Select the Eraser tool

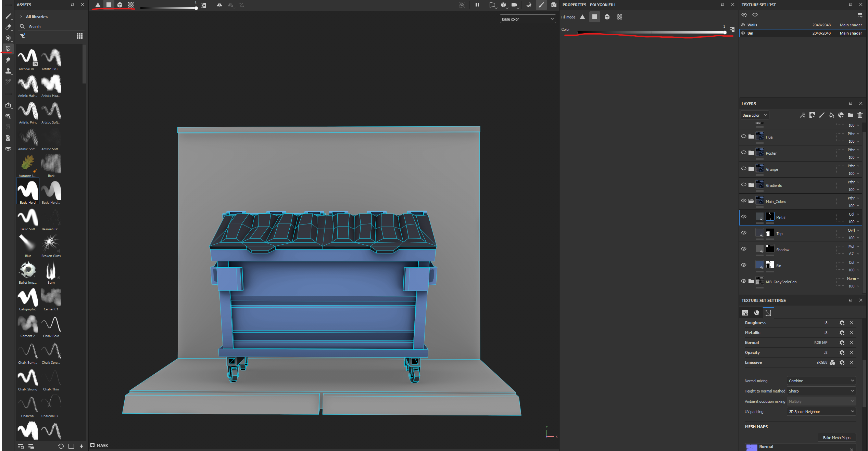click(8, 27)
